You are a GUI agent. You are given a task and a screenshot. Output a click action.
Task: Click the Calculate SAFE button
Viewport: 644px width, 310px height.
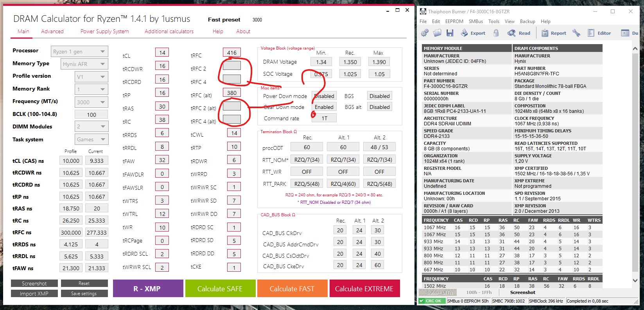(220, 289)
